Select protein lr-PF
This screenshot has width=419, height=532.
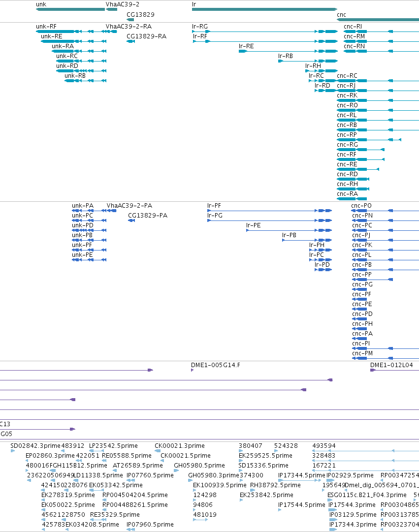(270, 211)
